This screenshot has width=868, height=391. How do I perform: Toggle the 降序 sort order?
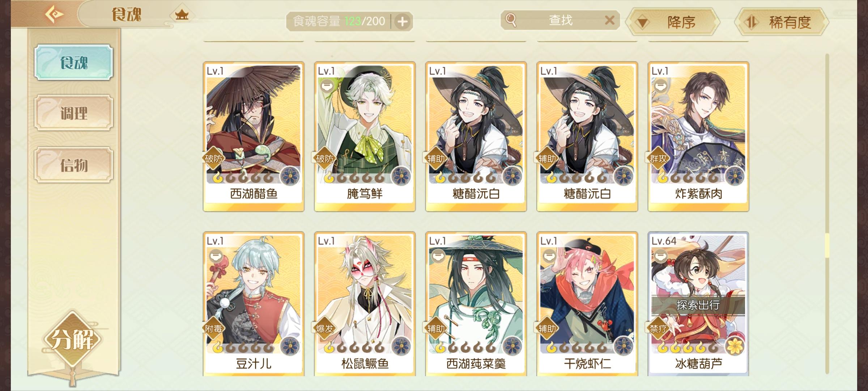673,22
